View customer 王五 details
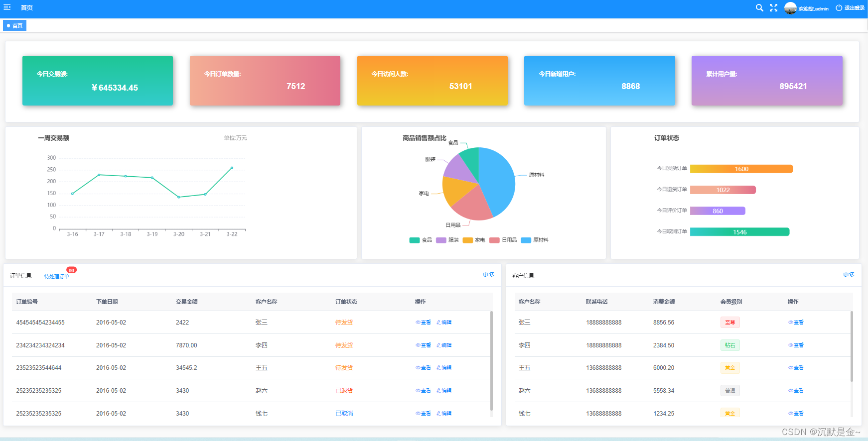This screenshot has width=868, height=441. coord(796,368)
